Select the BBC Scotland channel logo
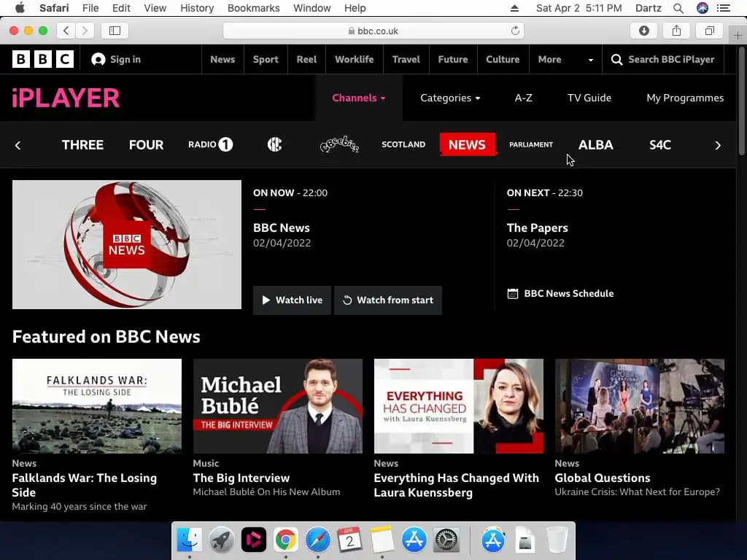Viewport: 747px width, 560px height. (x=403, y=144)
